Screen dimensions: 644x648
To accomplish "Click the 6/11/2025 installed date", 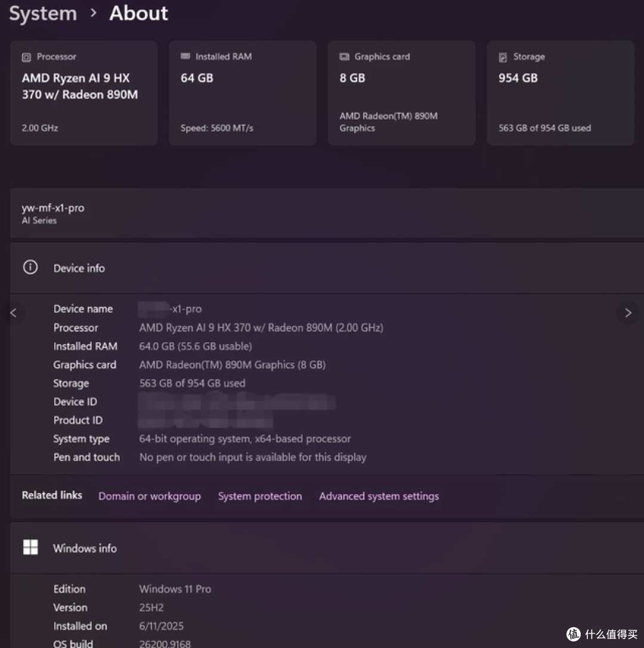I will (161, 626).
